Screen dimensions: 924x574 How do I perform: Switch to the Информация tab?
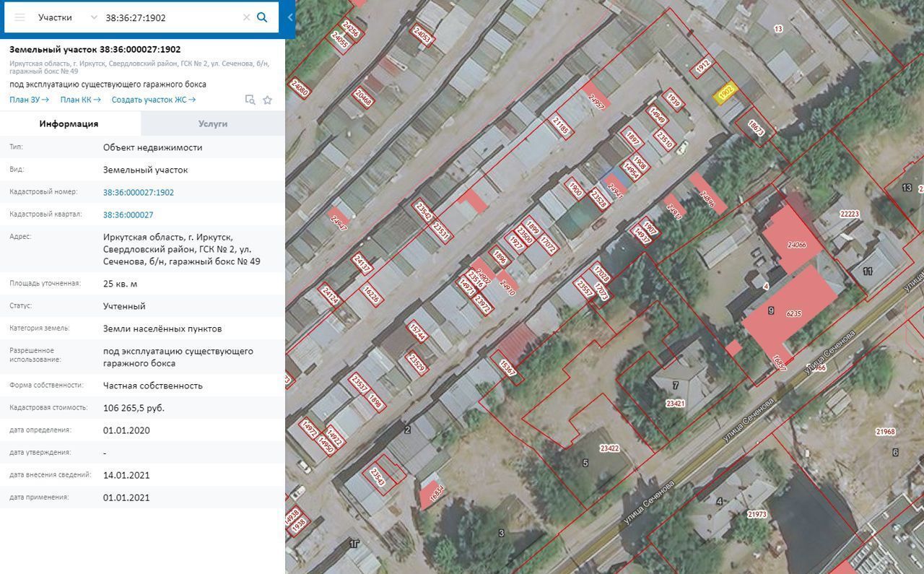pyautogui.click(x=69, y=123)
